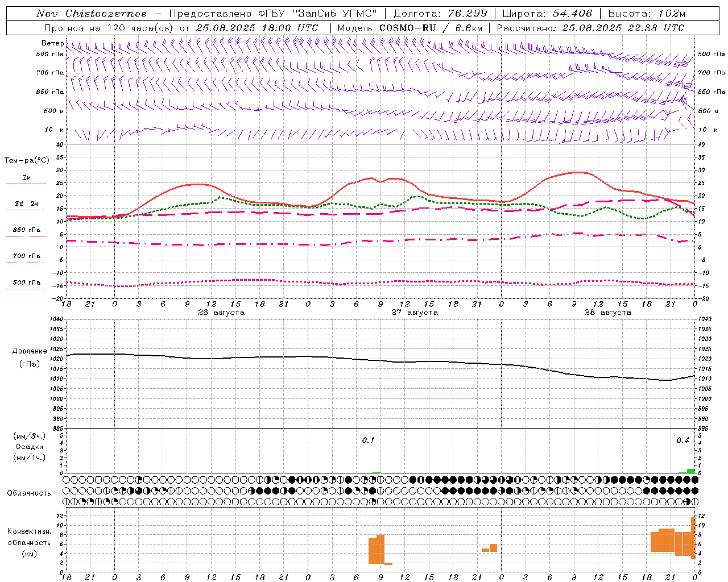Click the forecast start time 25.08.2025 18:00 UTC
Viewport: 728px width, 582px height.
(x=257, y=28)
